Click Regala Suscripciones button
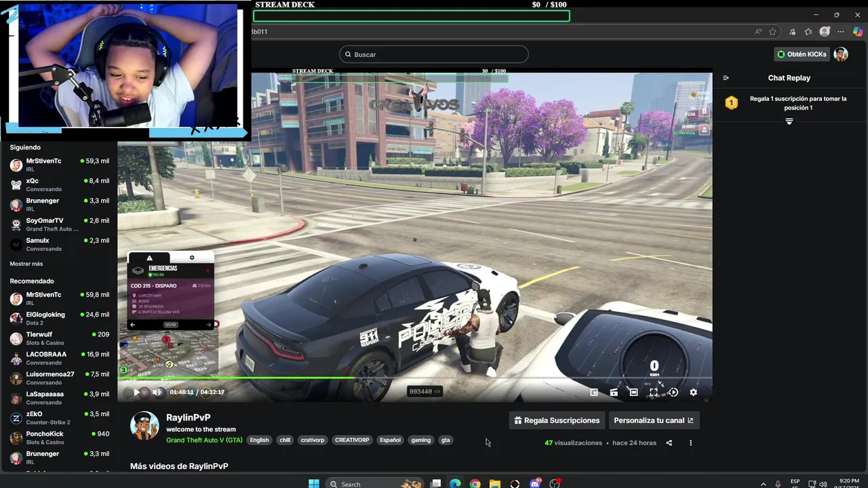Screen dimensions: 868x488 pos(557,420)
